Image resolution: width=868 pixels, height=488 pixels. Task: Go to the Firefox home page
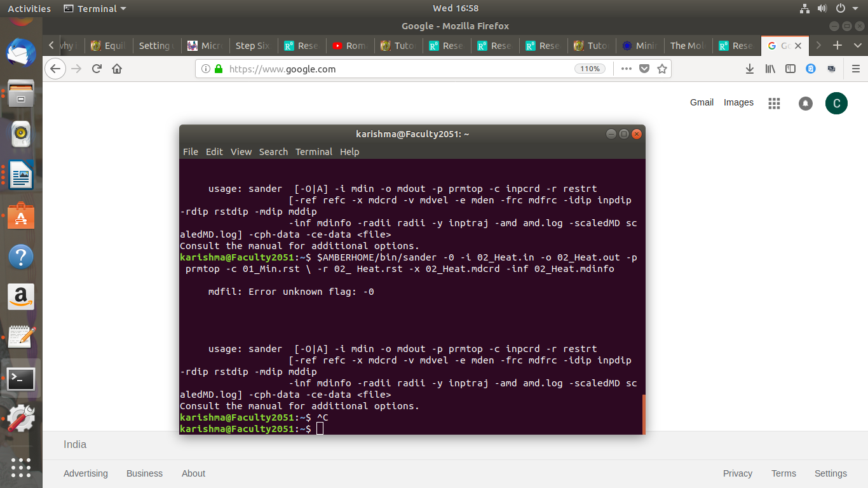pyautogui.click(x=117, y=69)
